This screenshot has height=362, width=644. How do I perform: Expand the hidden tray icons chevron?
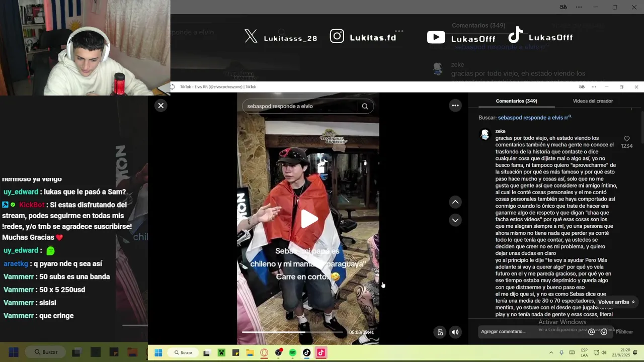point(551,353)
